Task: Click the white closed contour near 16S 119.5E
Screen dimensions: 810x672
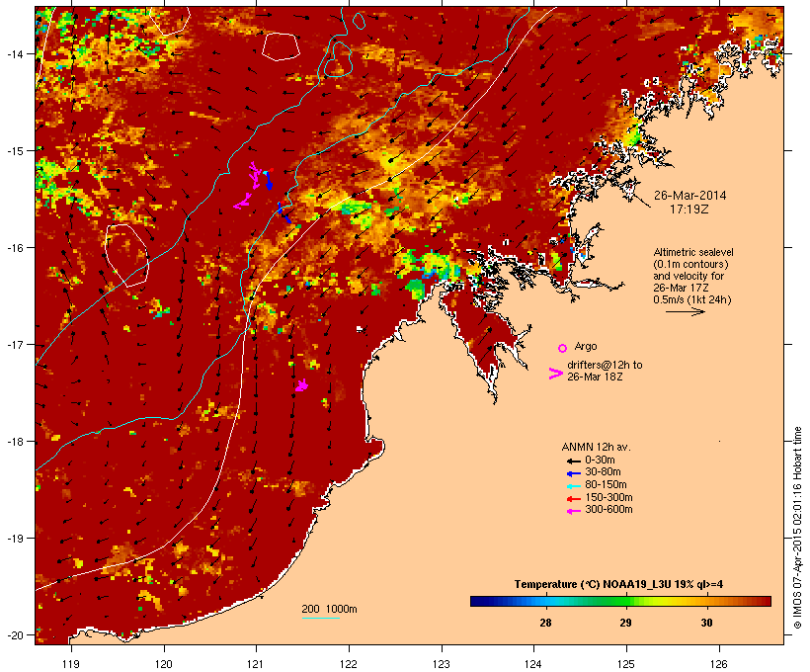Action: point(127,255)
